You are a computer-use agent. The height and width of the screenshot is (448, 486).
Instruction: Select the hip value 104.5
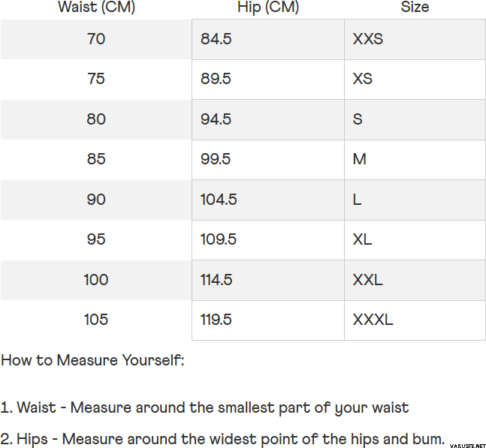coord(219,200)
